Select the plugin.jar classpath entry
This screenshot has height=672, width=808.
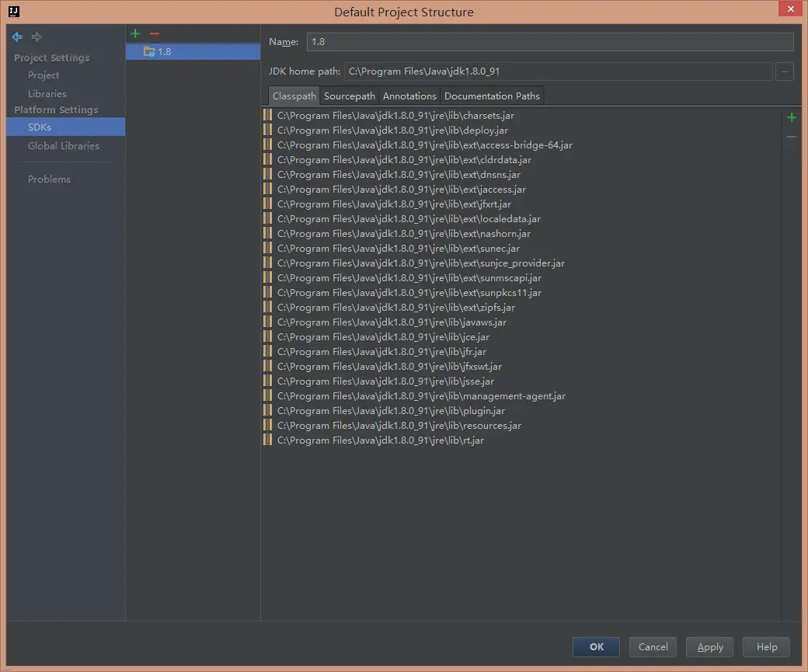[x=391, y=411]
